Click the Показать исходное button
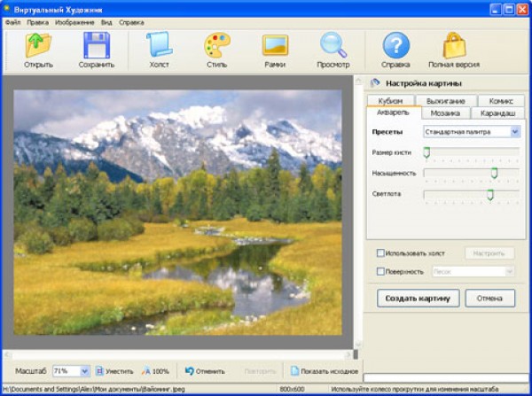Screen dimensions: 532x396 pos(325,370)
